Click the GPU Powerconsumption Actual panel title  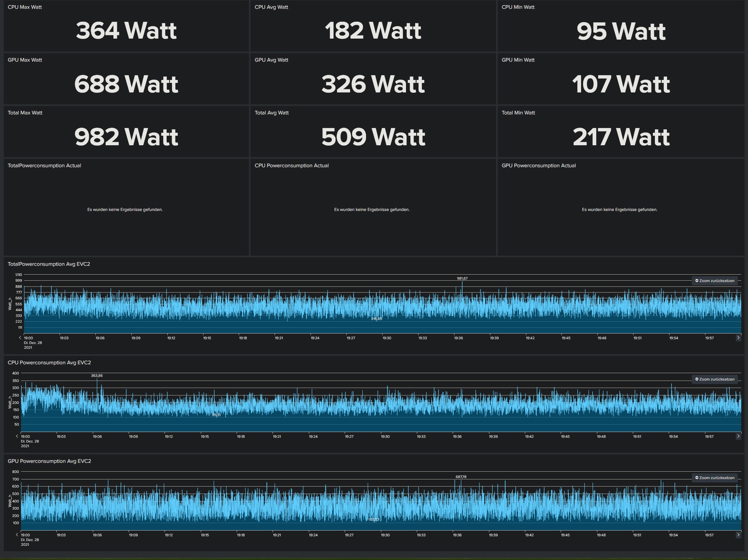click(538, 166)
